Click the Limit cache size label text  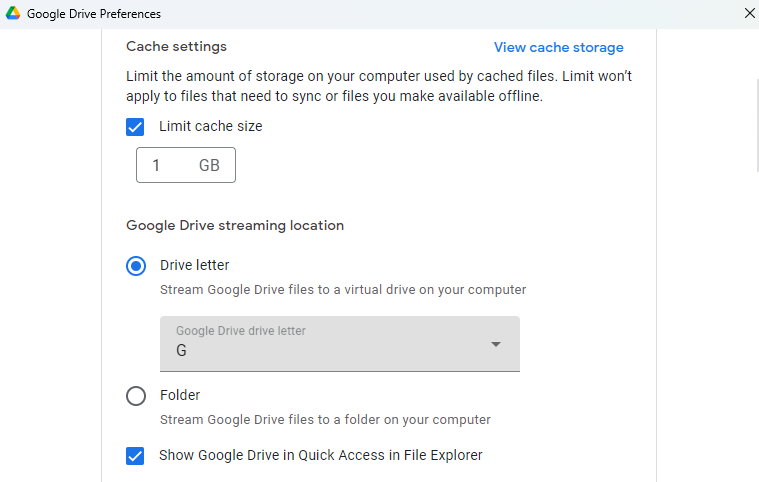pyautogui.click(x=211, y=127)
